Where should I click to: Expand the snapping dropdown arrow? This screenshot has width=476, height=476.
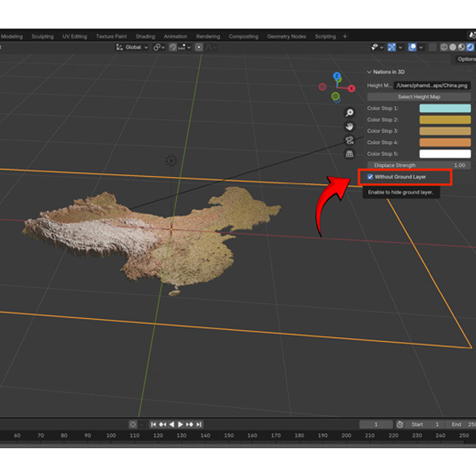(x=189, y=48)
